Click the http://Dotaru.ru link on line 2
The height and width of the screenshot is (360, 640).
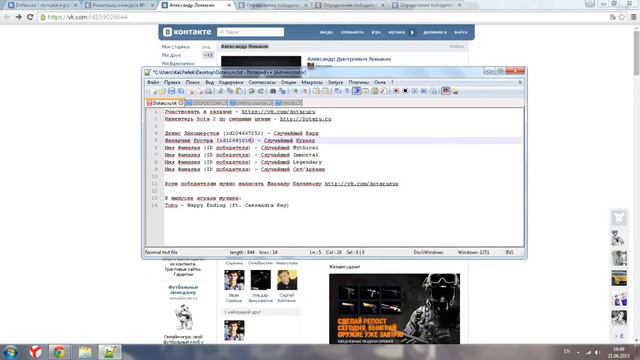click(306, 119)
